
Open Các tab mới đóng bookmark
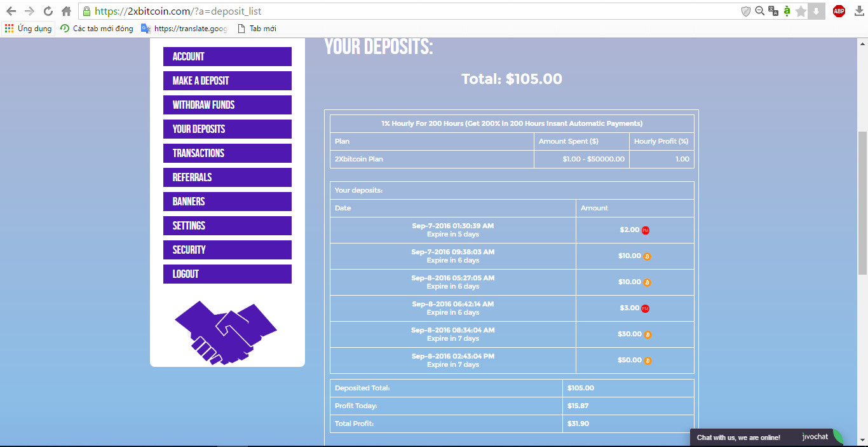tap(97, 29)
